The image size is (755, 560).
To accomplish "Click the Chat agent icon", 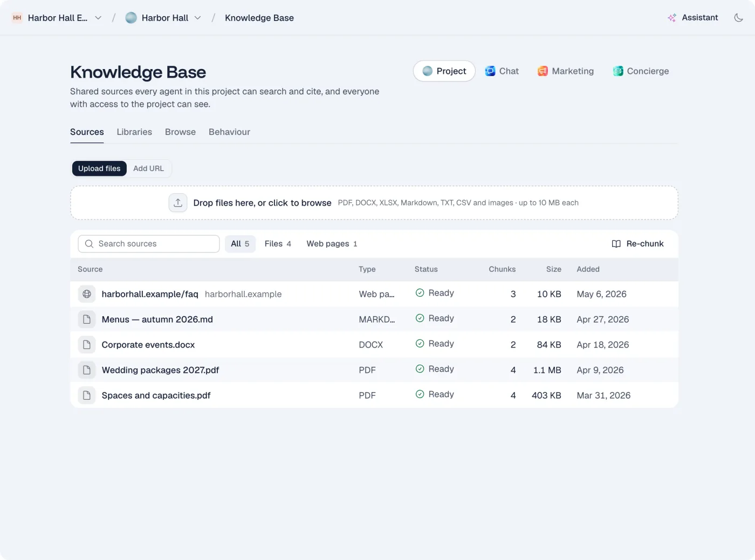I will coord(490,71).
